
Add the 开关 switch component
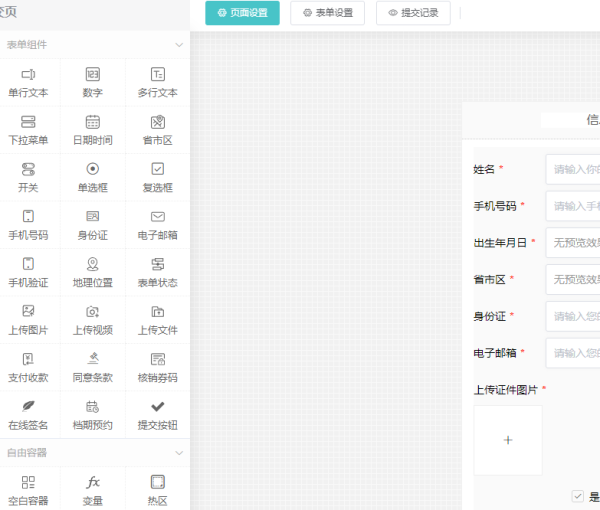(28, 178)
